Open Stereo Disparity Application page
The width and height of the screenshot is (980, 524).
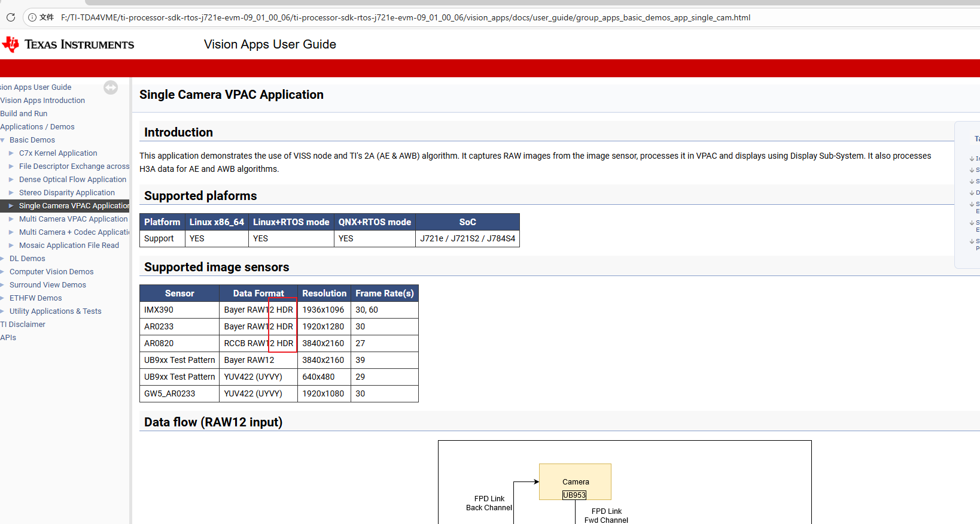(x=67, y=193)
